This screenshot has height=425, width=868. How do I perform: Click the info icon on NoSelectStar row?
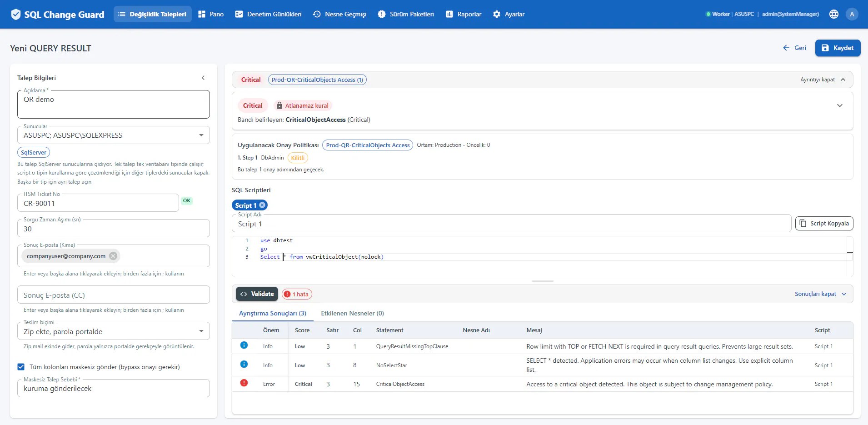(x=244, y=365)
